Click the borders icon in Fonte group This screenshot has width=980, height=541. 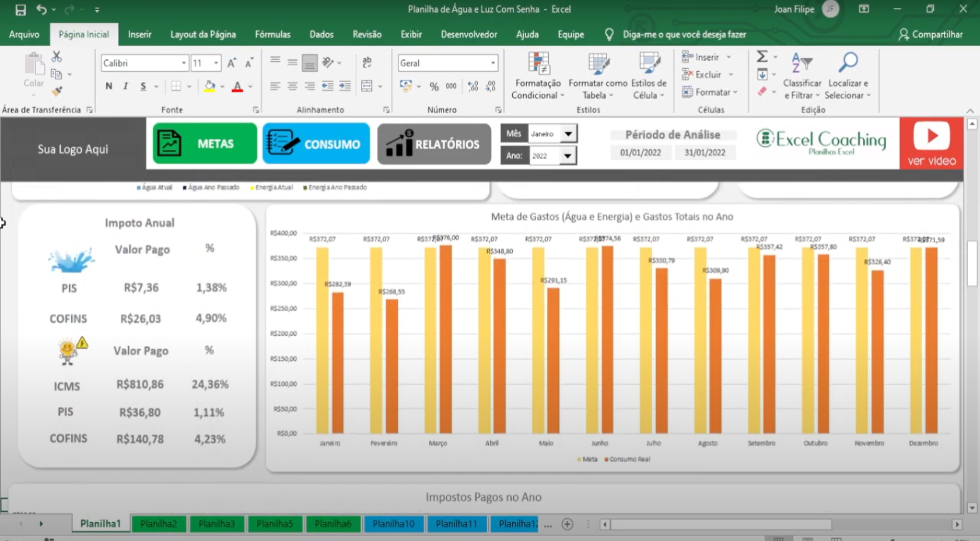click(176, 86)
